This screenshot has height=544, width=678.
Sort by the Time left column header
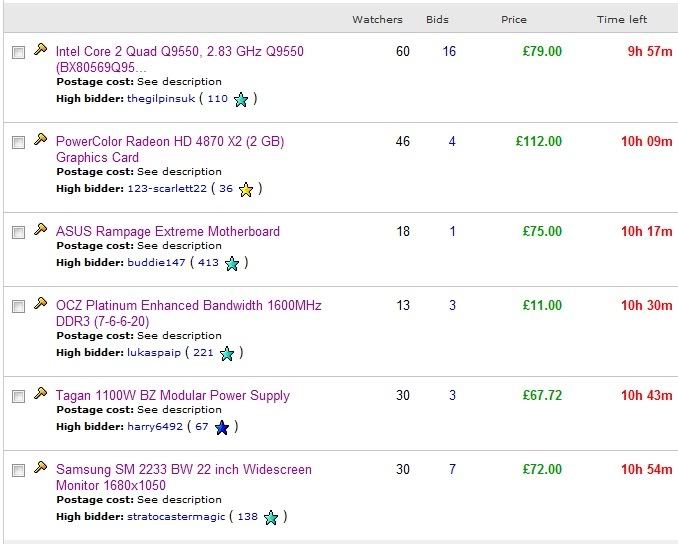(x=622, y=19)
